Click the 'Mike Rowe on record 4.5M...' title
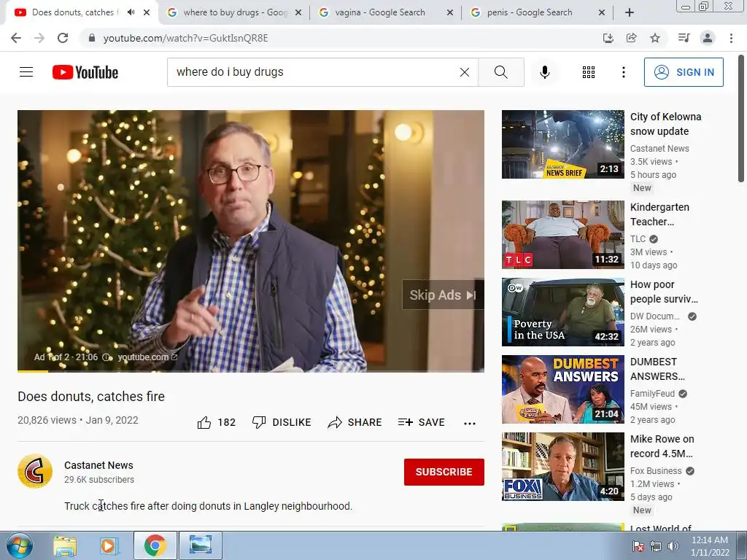The height and width of the screenshot is (560, 747). (x=662, y=446)
